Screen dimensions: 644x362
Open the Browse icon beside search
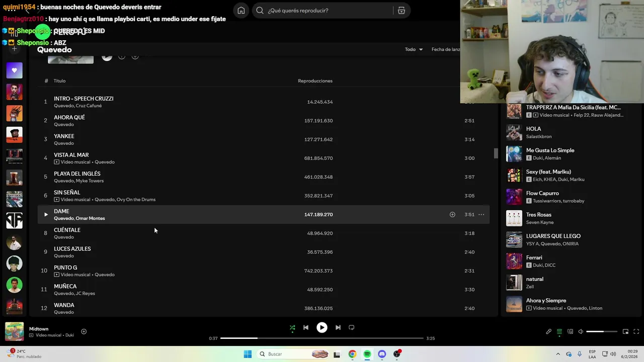401,11
